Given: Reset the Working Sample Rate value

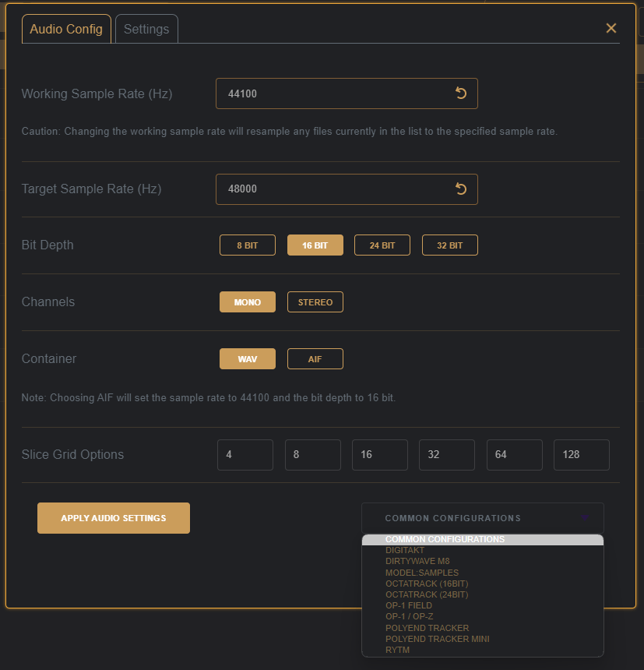Looking at the screenshot, I should (460, 93).
